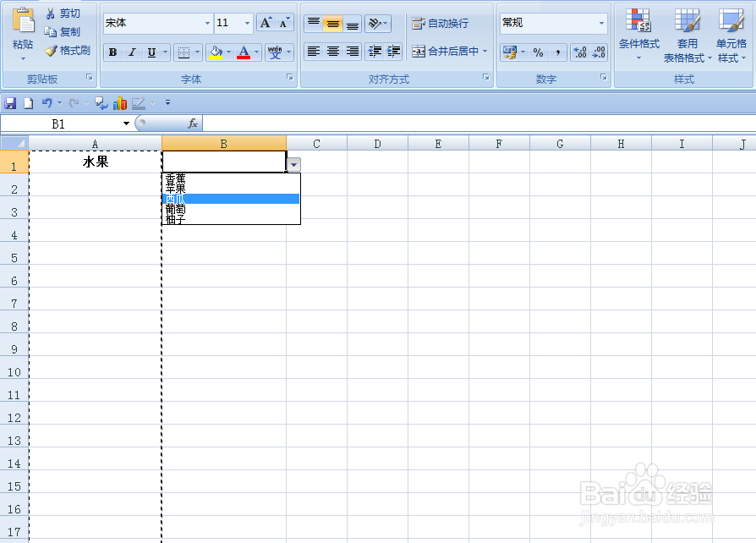Open the font size 11 dropdown
The image size is (756, 543).
[x=247, y=23]
